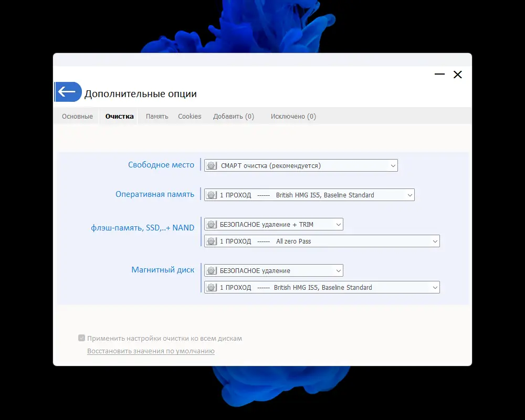Click Восстановить значения по умолчанию link

pyautogui.click(x=151, y=351)
